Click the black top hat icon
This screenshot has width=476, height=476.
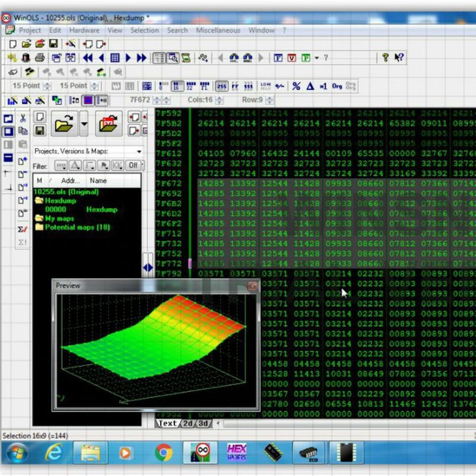[26, 58]
